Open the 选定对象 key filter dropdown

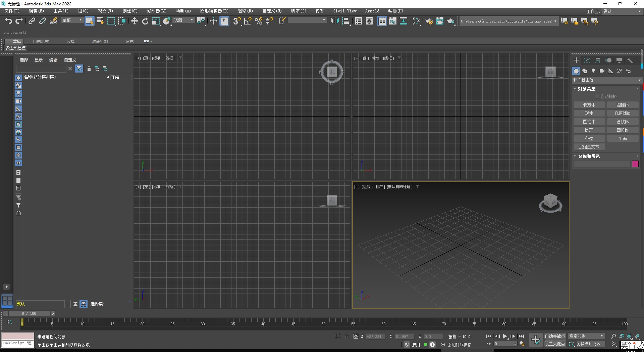586,336
